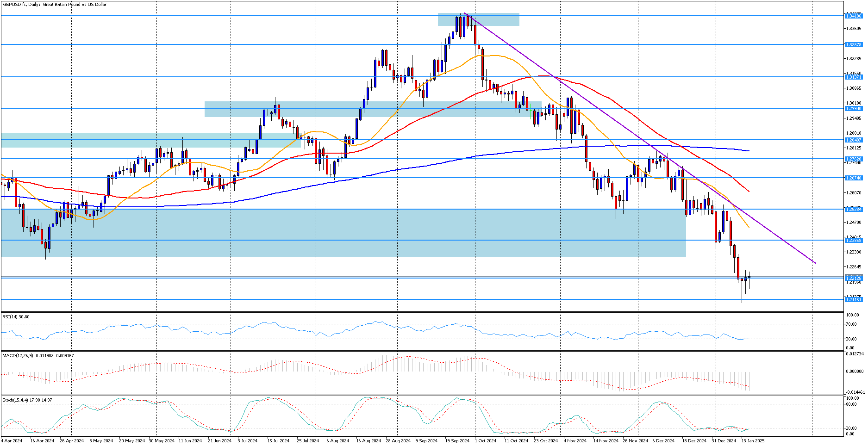Click the 1.31371 price level label
This screenshot has width=868, height=446.
click(x=853, y=77)
